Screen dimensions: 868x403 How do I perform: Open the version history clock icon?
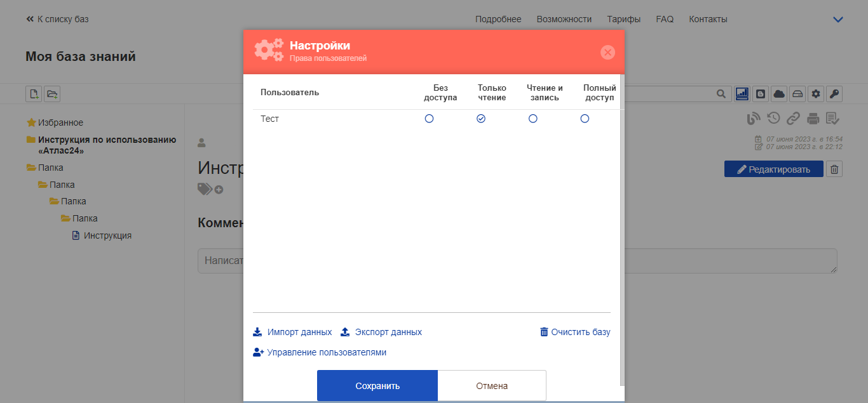[x=773, y=118]
